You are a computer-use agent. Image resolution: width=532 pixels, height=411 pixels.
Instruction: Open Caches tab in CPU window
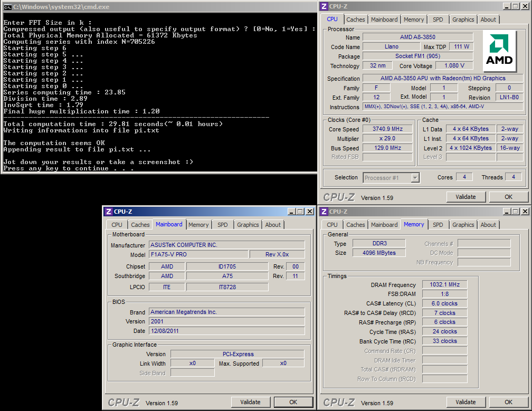pyautogui.click(x=356, y=20)
